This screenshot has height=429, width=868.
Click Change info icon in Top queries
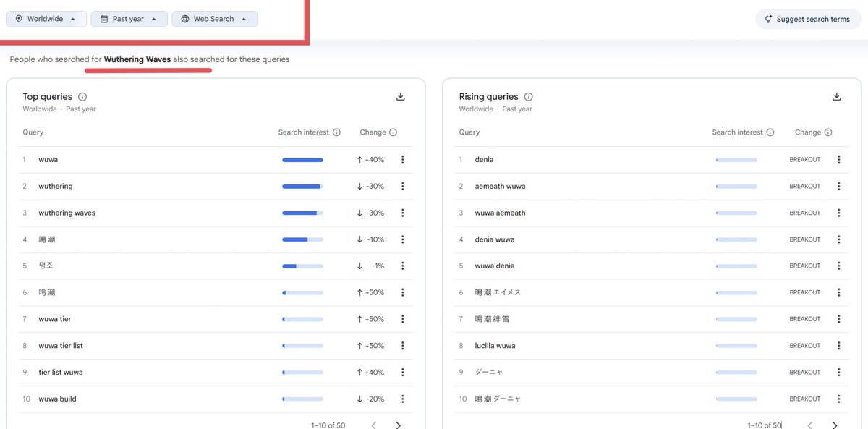393,132
